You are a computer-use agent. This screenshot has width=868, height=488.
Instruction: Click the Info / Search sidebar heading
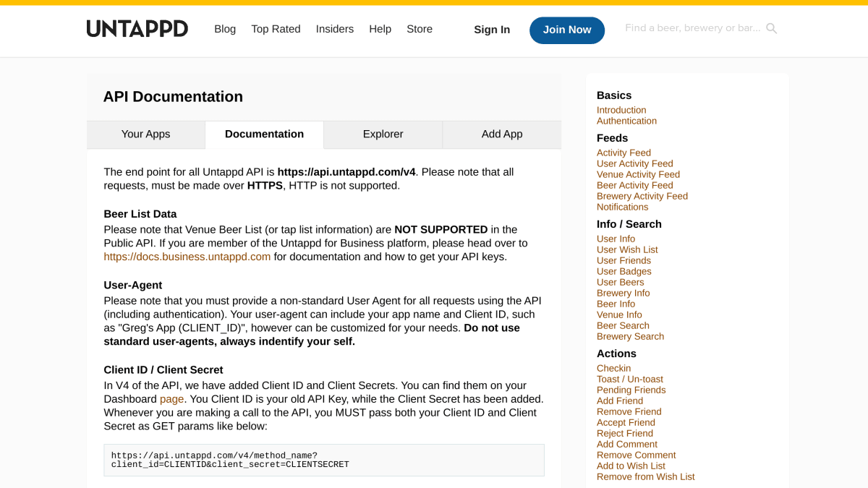pyautogui.click(x=629, y=224)
